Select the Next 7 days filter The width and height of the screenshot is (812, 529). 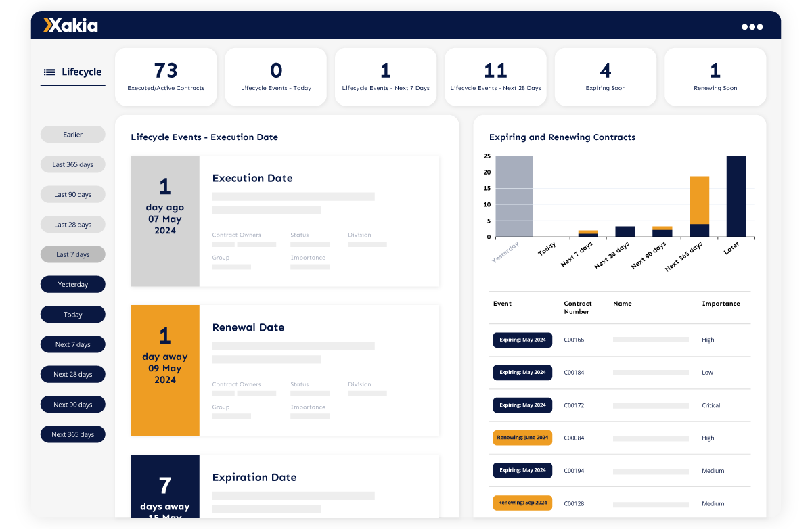(73, 344)
